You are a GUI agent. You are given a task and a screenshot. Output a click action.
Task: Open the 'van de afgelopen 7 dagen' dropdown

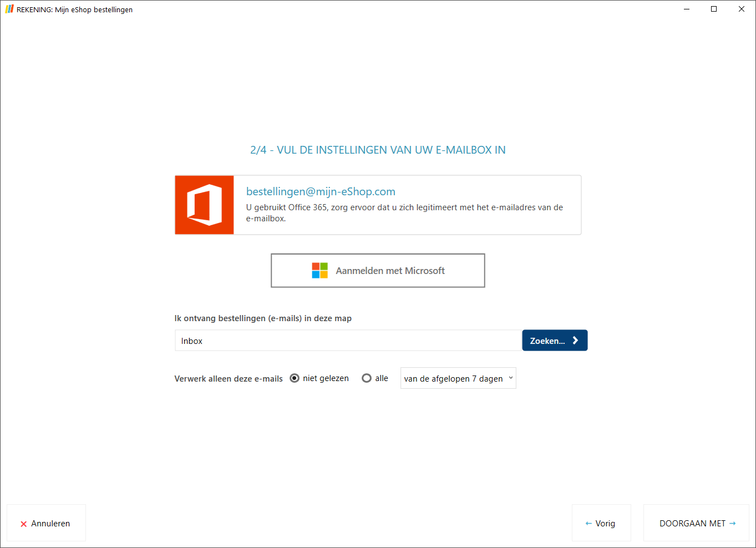tap(458, 378)
